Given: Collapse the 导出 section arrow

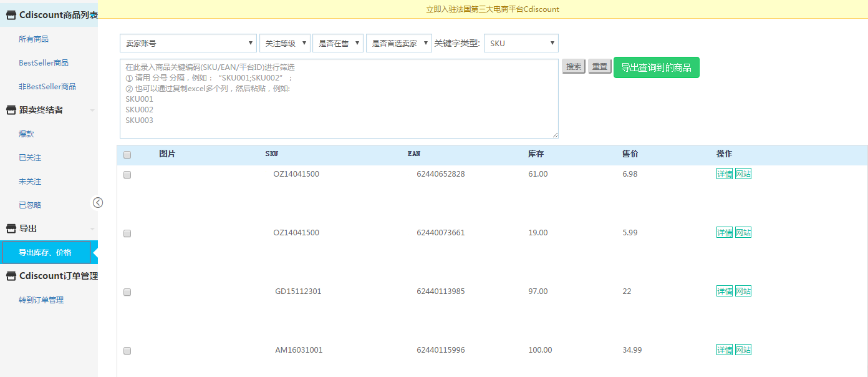Looking at the screenshot, I should (x=92, y=229).
